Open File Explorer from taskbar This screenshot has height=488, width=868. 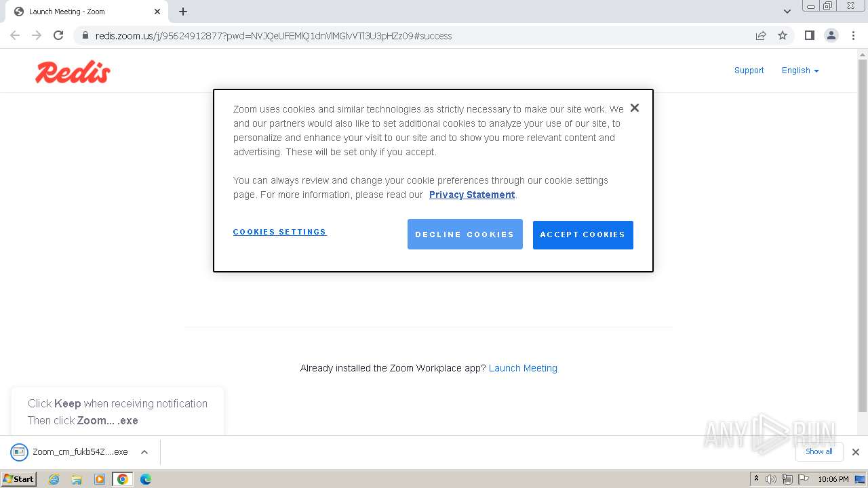click(x=77, y=479)
